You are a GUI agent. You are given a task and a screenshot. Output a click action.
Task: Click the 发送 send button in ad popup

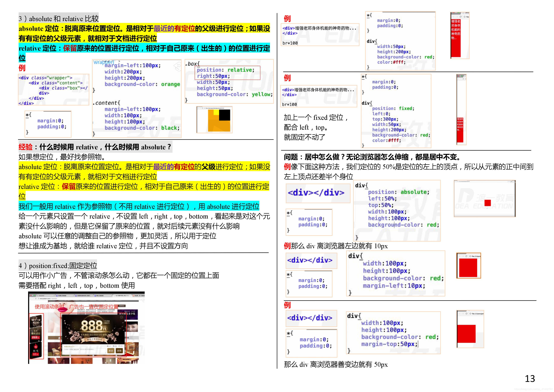pyautogui.click(x=111, y=351)
